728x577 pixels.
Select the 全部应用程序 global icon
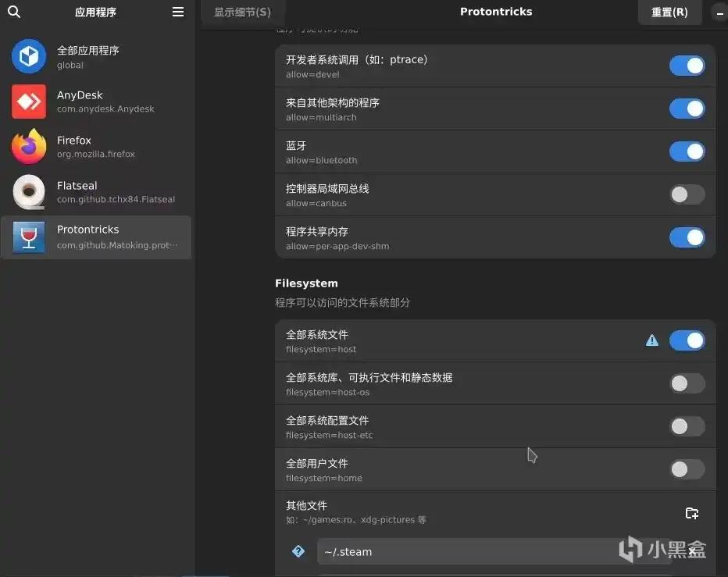29,56
